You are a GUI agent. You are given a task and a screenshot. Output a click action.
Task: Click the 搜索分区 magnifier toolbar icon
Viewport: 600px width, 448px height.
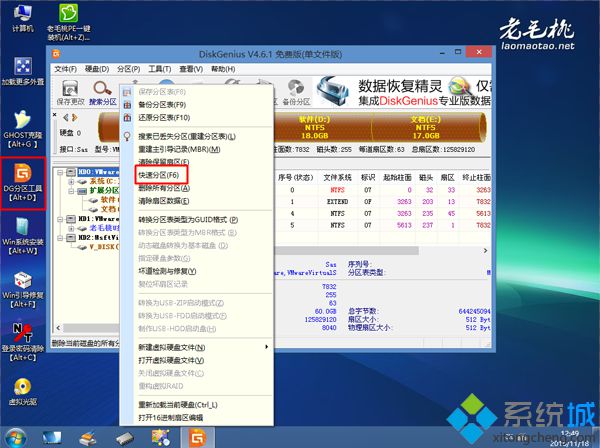point(103,91)
